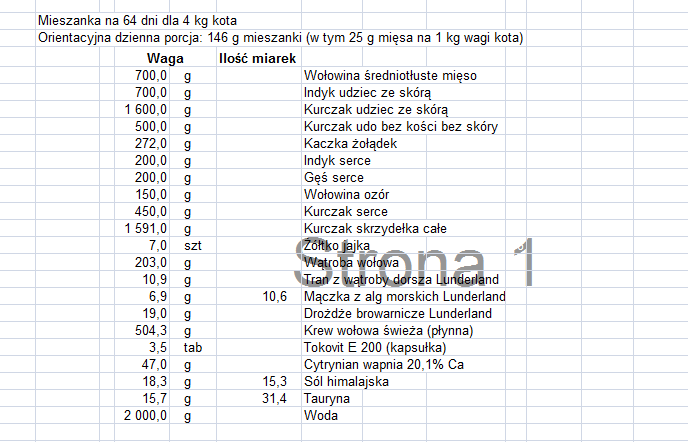Select the unit cell "tab"
Screen dimensions: 688x442
(x=193, y=348)
